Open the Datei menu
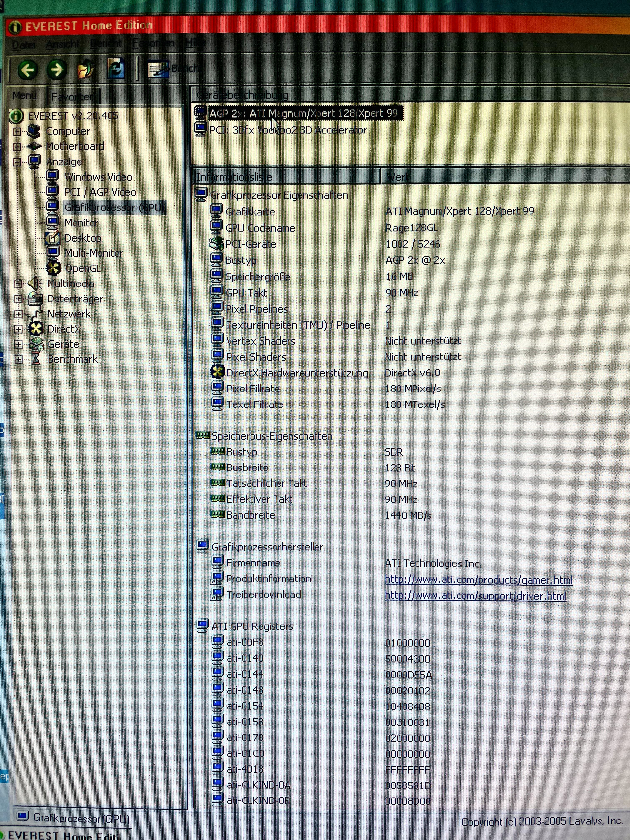630x840 pixels. (x=24, y=45)
